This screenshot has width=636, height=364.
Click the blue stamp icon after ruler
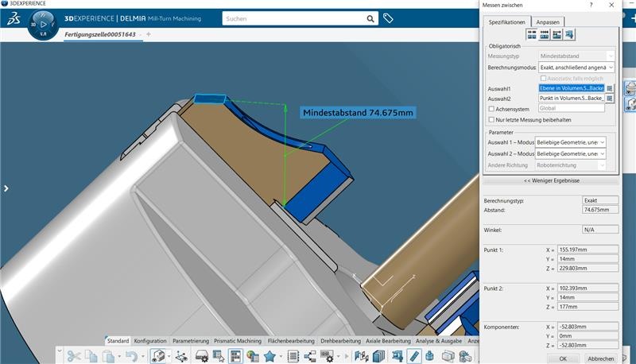430,356
